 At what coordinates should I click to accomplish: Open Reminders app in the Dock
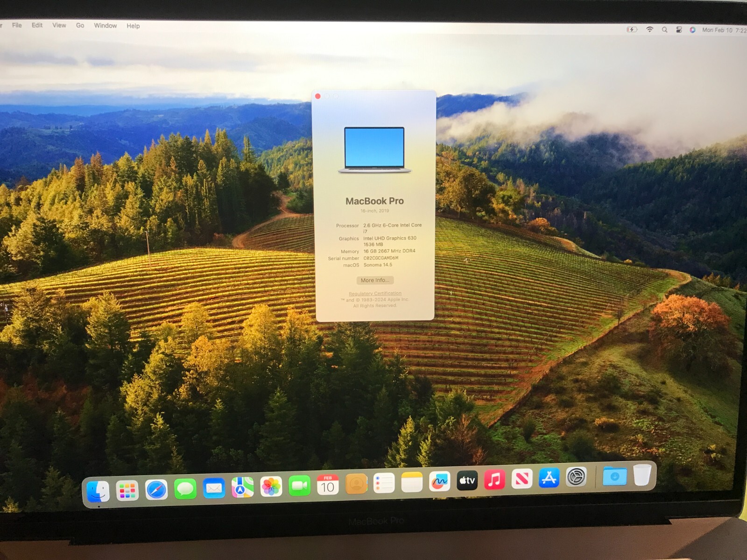(384, 483)
